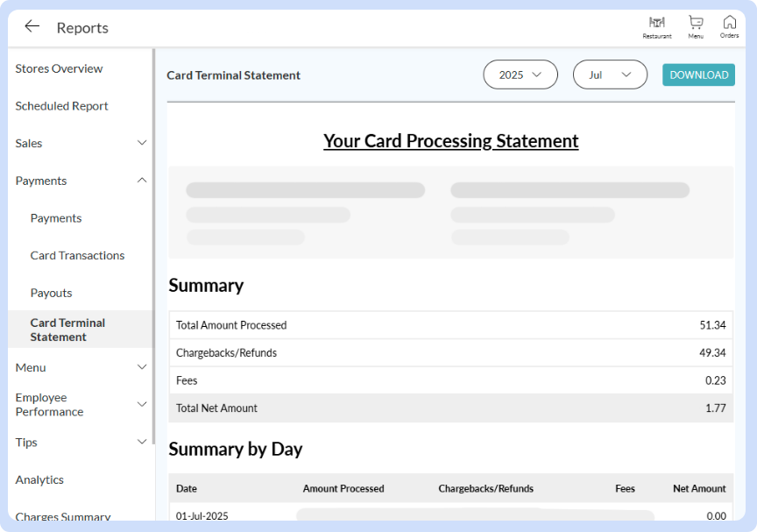
Task: Expand Employee Performance section chevron
Action: coord(142,404)
